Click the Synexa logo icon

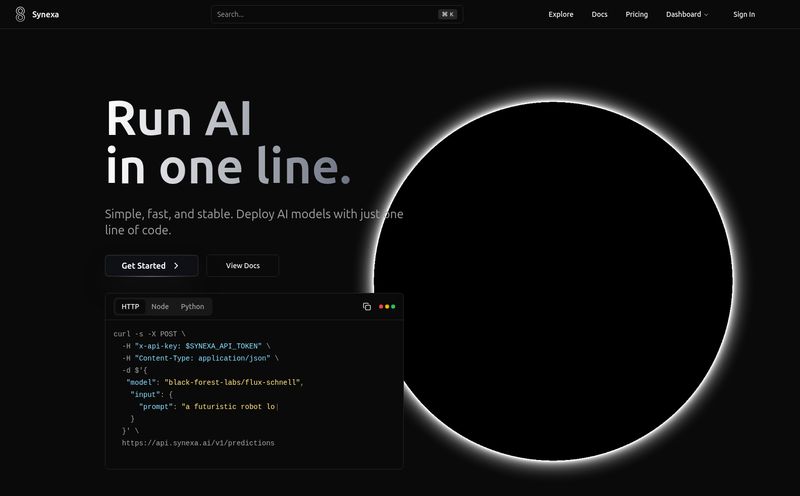(x=20, y=14)
